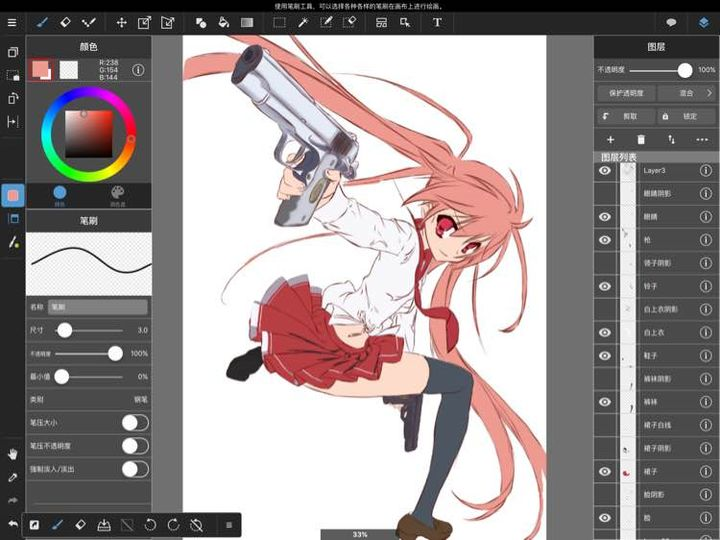
Task: Select the transparent background color swatch
Action: click(x=69, y=70)
